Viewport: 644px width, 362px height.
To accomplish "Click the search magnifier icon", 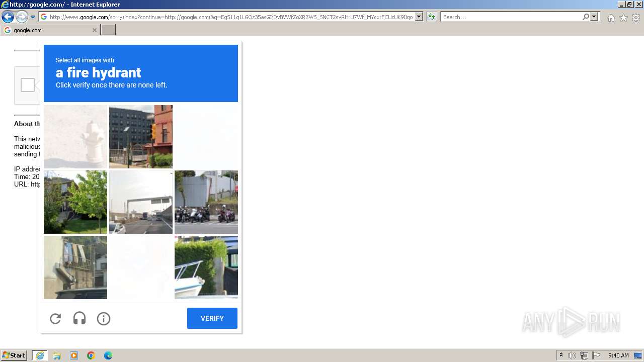I will pos(586,17).
